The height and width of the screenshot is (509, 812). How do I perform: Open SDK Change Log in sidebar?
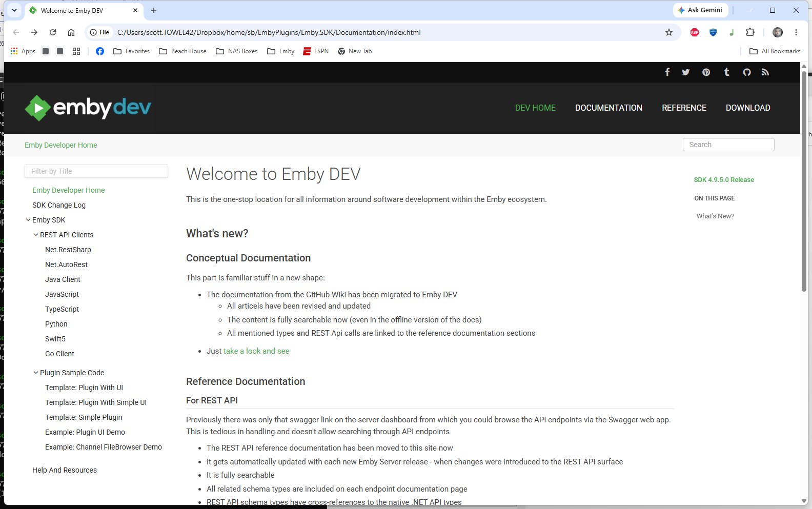pyautogui.click(x=59, y=205)
